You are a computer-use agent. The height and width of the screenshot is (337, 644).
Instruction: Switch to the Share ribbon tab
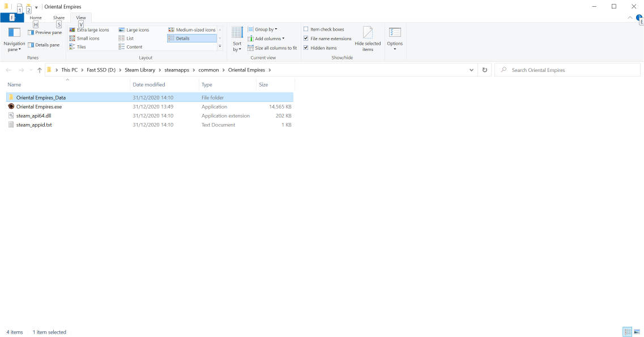pyautogui.click(x=59, y=18)
